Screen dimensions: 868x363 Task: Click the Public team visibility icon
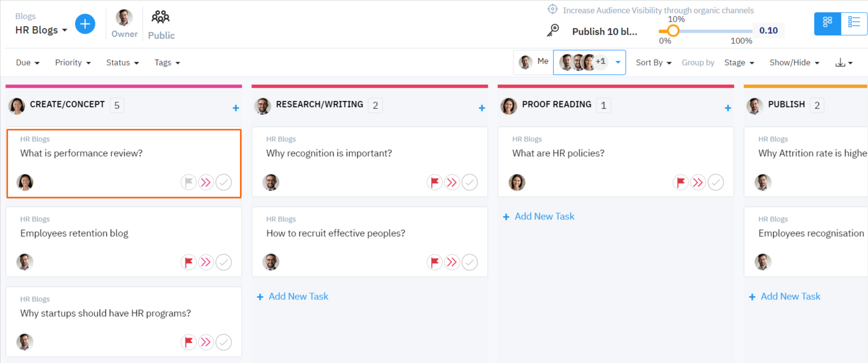161,18
